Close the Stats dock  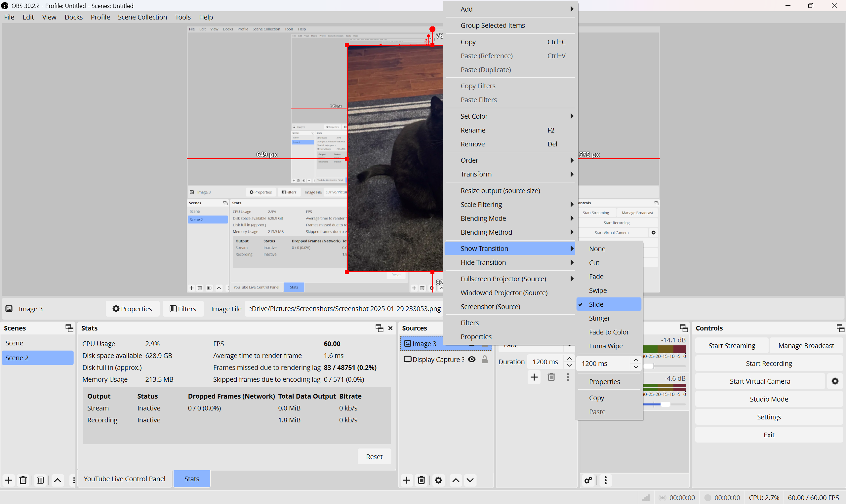point(390,328)
